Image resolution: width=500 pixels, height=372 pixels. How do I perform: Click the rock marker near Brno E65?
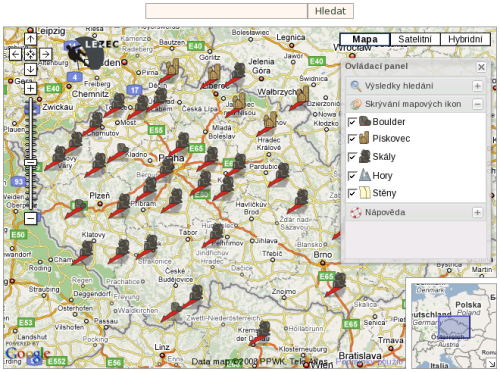[339, 281]
